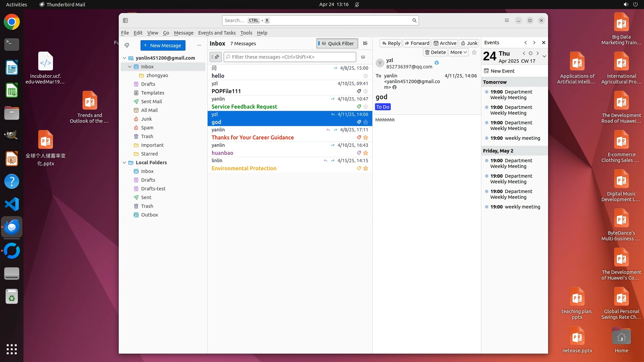Open the Spaces toolbar icon

tap(125, 20)
